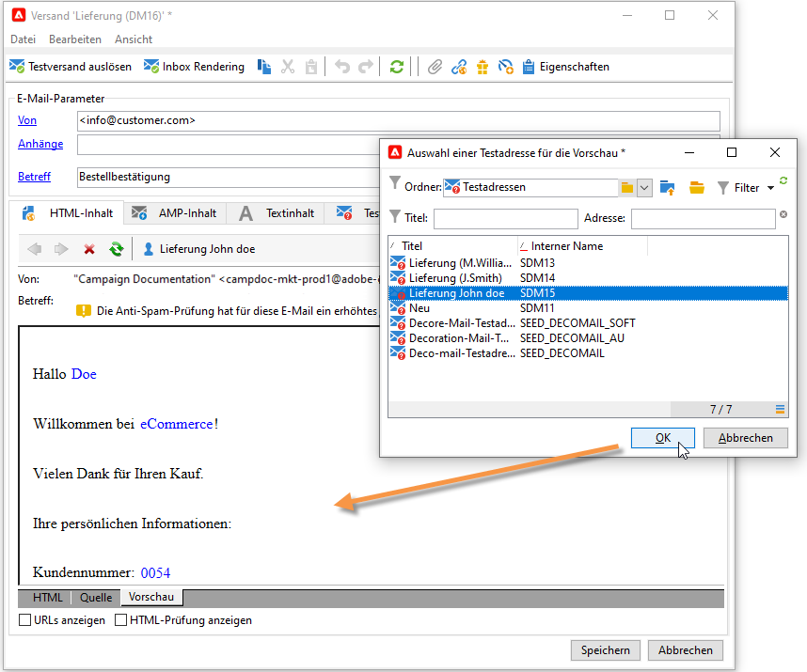
Task: Switch to the AMP-Inhalt tab
Action: point(175,213)
